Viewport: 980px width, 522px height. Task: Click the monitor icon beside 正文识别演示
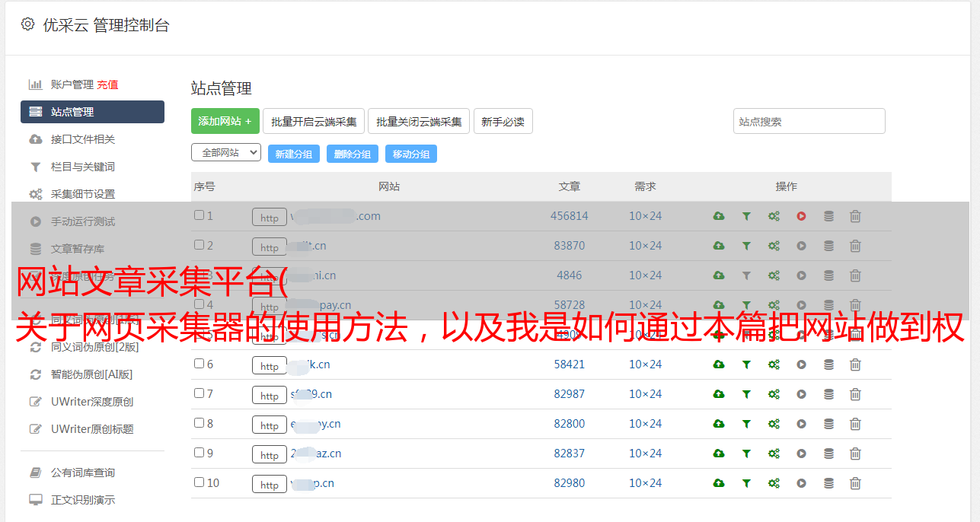(36, 500)
